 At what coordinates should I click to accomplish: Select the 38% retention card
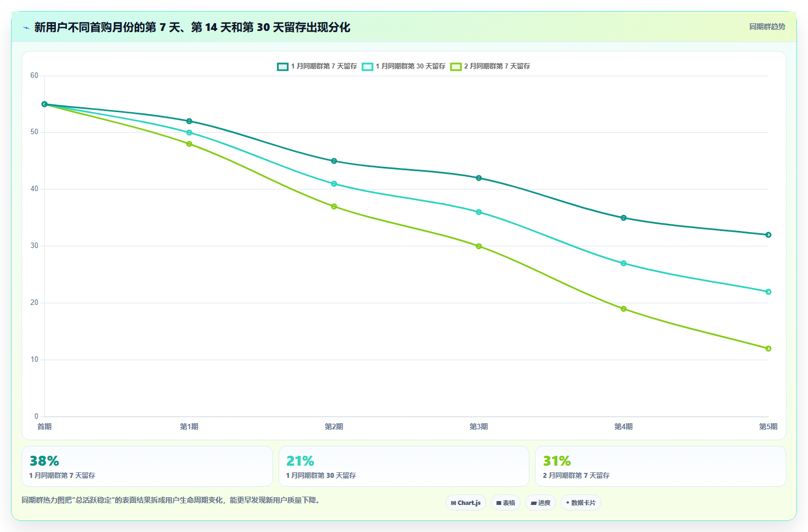[147, 466]
